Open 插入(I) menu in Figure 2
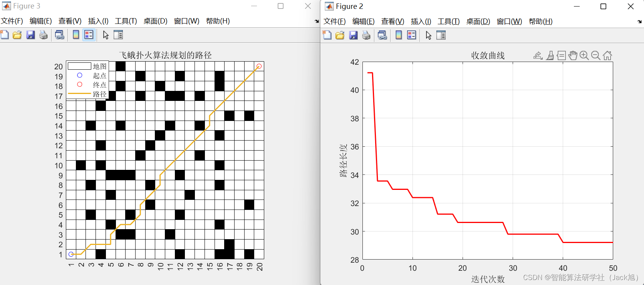644x285 pixels. pyautogui.click(x=421, y=21)
